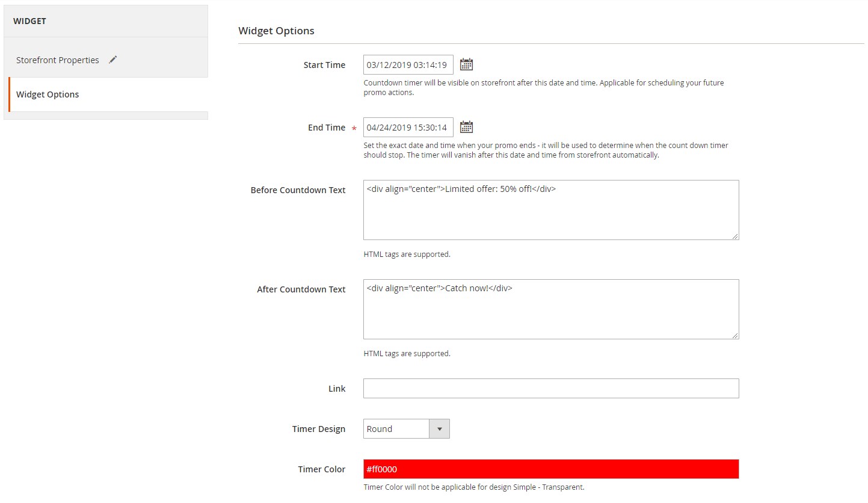Click the Start Time date field

408,65
